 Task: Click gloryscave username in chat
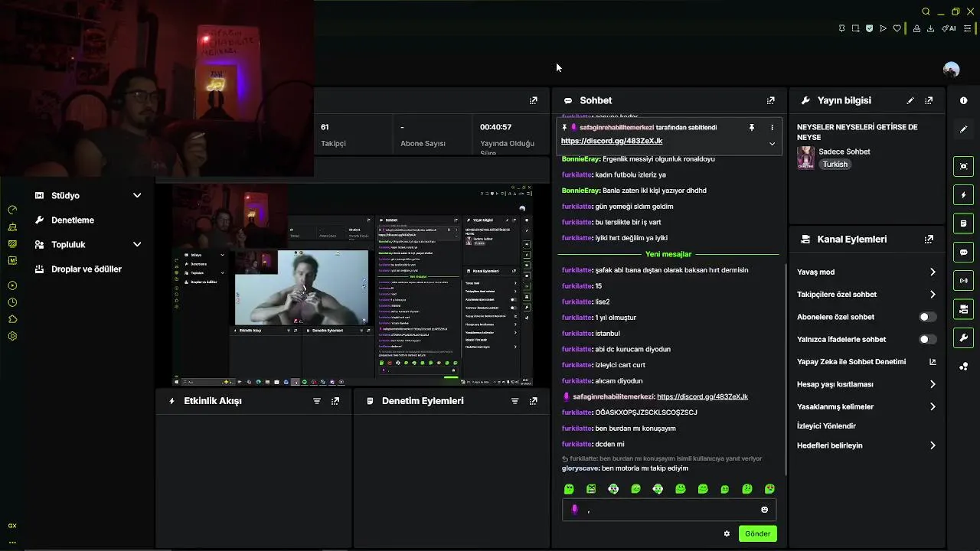click(580, 468)
